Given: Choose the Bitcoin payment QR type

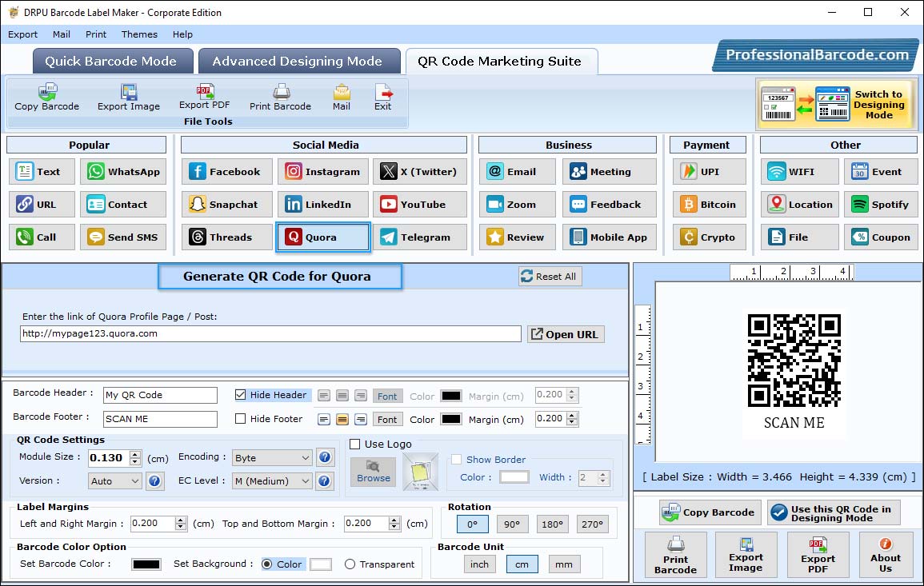Looking at the screenshot, I should point(710,205).
